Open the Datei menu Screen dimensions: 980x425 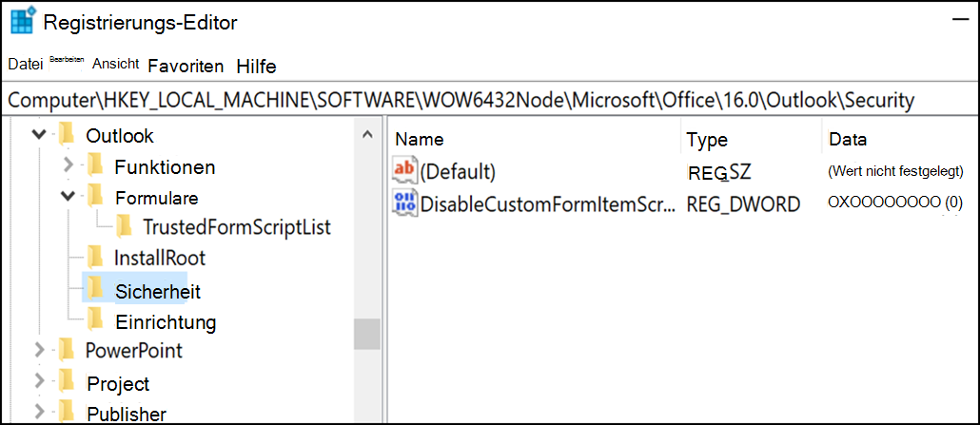25,64
